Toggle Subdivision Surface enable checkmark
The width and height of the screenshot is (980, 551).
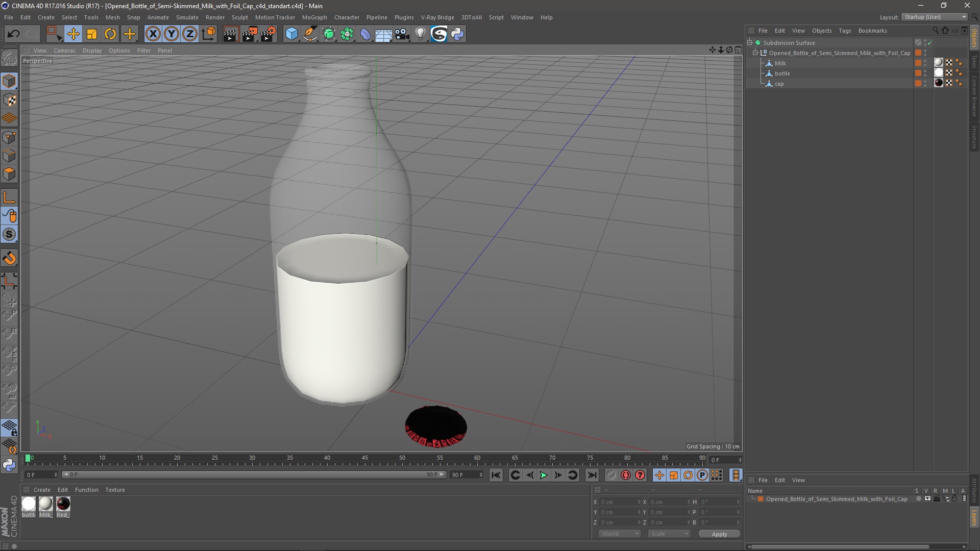930,43
